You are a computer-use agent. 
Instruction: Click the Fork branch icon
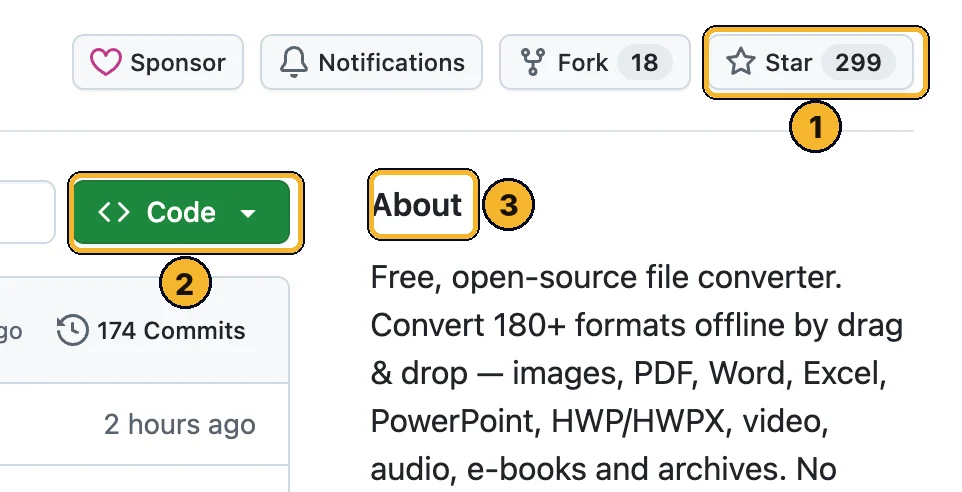pyautogui.click(x=533, y=62)
